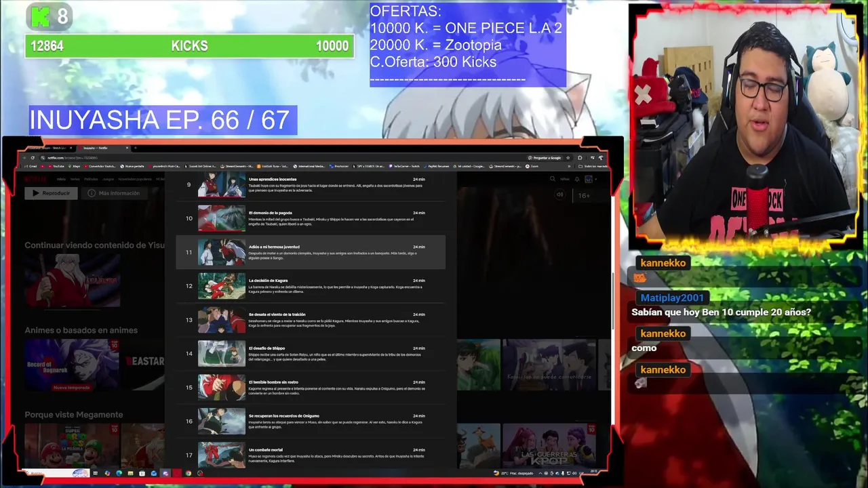Screen dimensions: 868x488
Task: Open the Zoom bookmark
Action: tap(532, 166)
